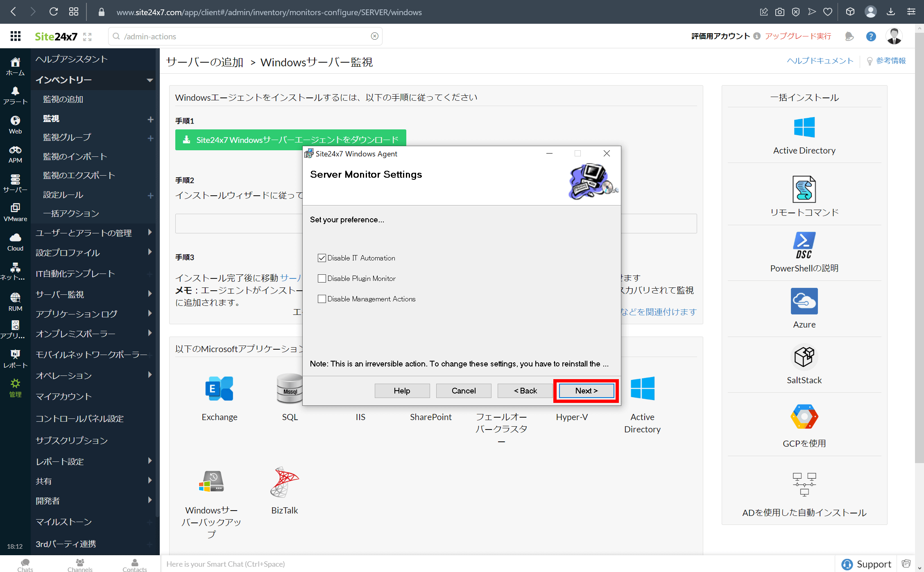Open the apps grid launcher icon
This screenshot has width=924, height=572.
click(x=16, y=36)
